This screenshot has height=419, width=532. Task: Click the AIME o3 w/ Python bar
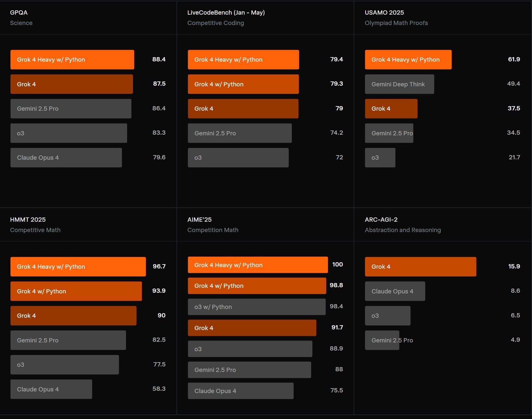[x=257, y=307]
